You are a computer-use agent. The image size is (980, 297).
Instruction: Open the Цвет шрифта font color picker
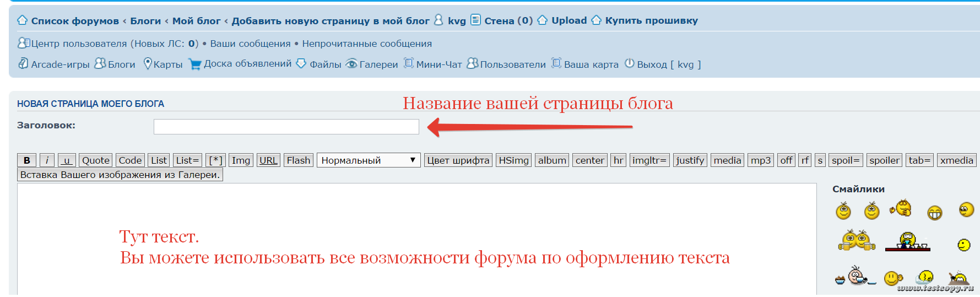coord(458,160)
